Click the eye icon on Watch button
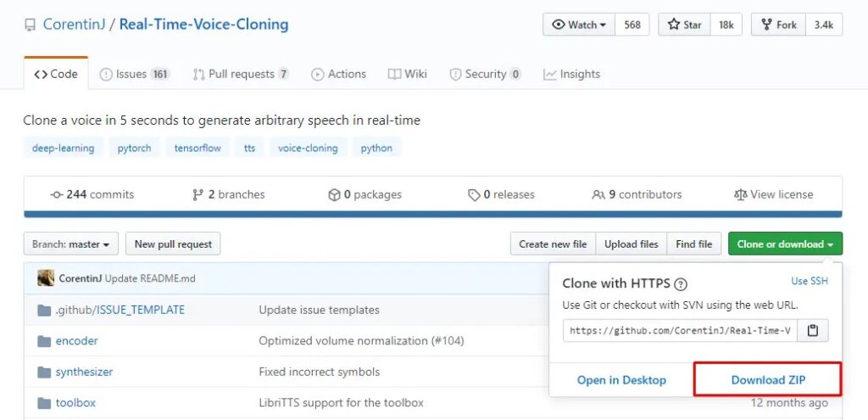Image resolution: width=868 pixels, height=420 pixels. click(559, 25)
